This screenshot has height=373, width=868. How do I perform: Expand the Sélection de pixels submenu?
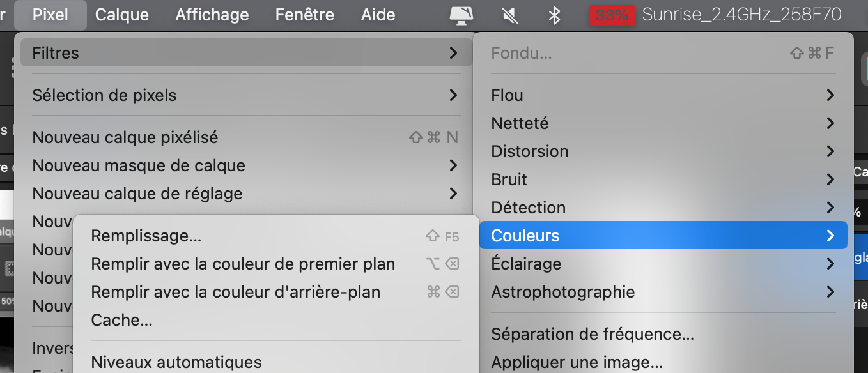pos(246,95)
